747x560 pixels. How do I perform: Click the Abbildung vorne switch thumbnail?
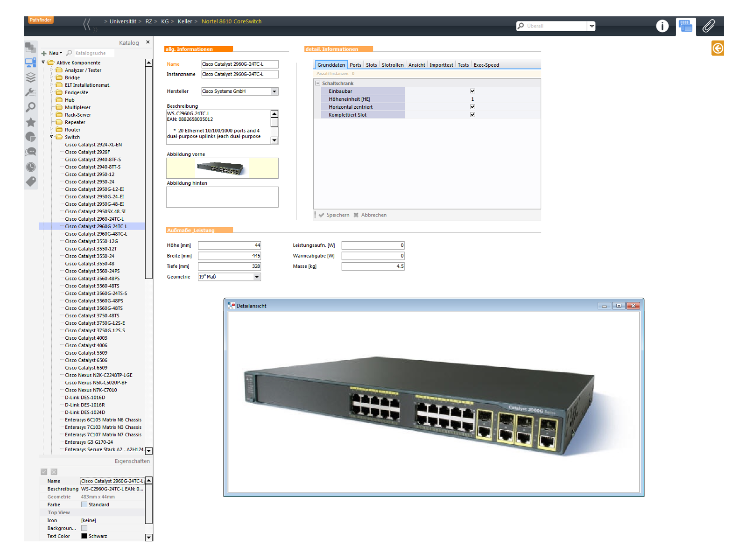222,168
